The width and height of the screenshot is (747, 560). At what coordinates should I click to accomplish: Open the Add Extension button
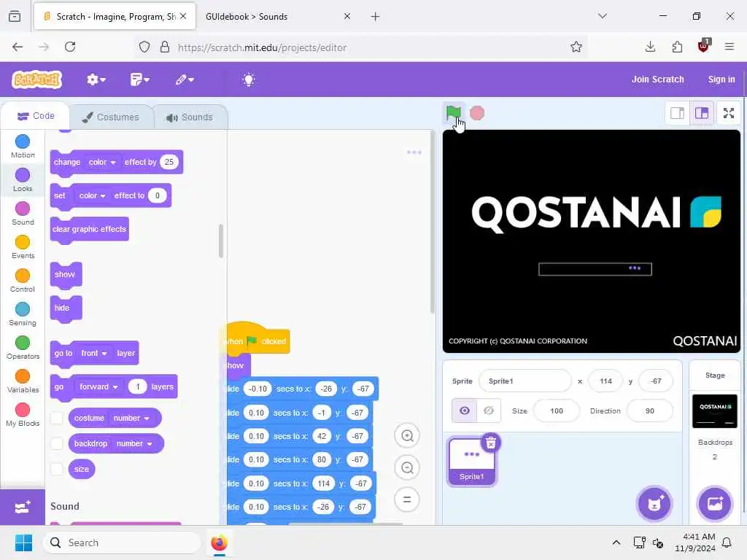23,507
